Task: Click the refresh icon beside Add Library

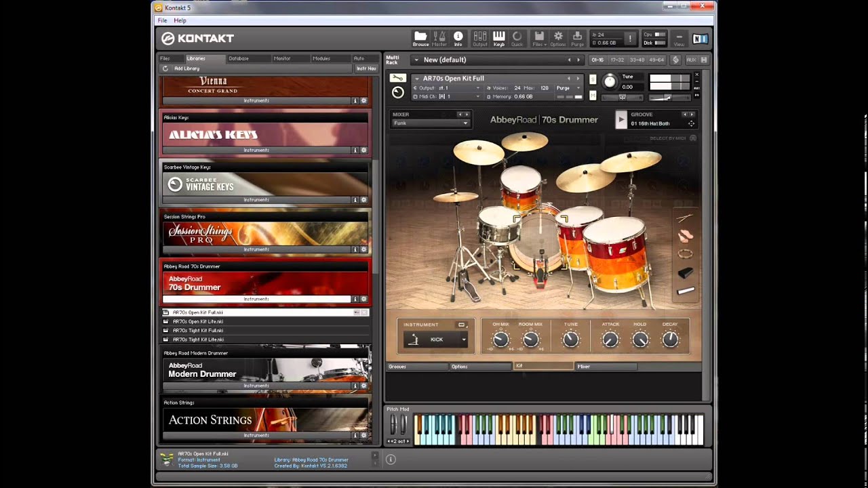Action: [x=165, y=68]
